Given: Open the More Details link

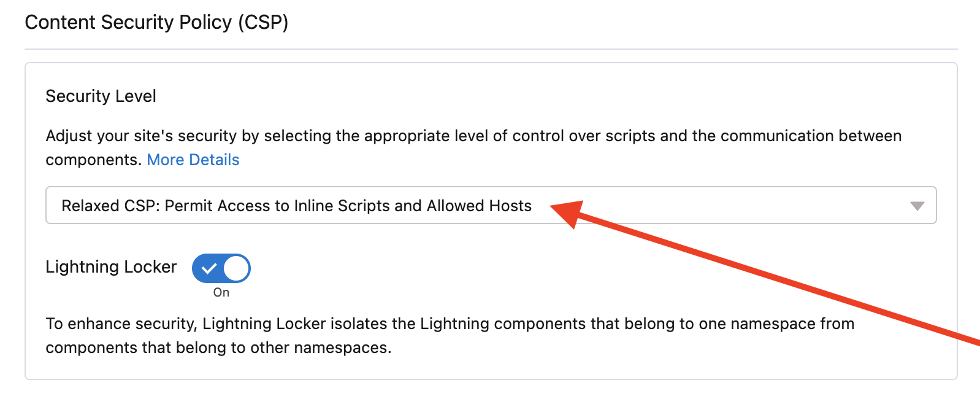Looking at the screenshot, I should point(193,160).
